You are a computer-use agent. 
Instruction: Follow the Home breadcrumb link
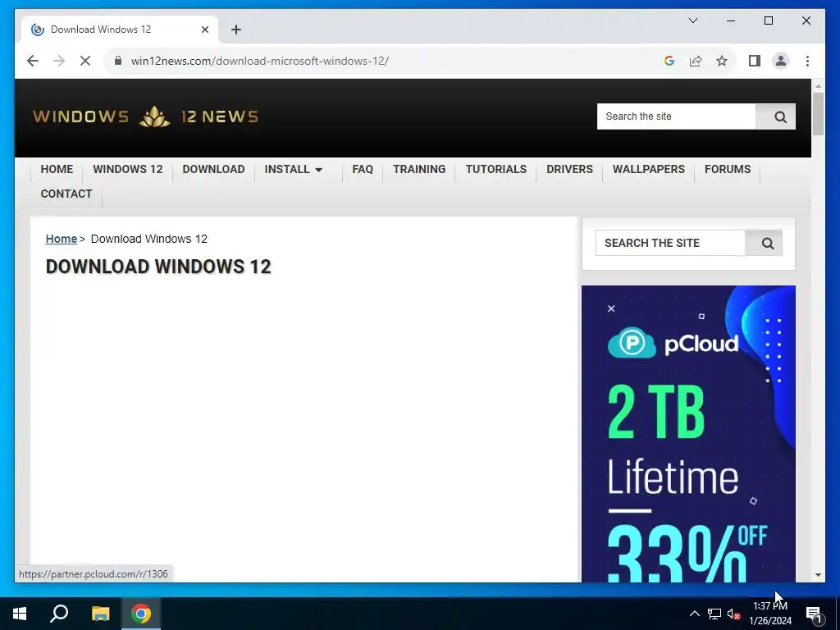pos(61,239)
